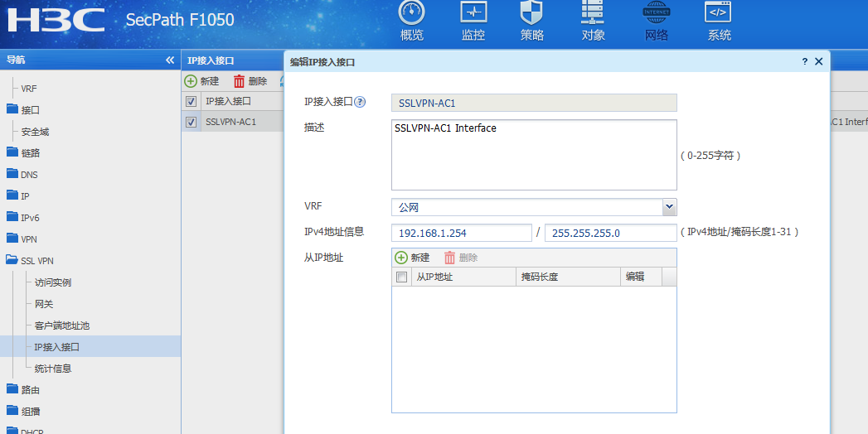Add a new 从IP地址 entry
Viewport: 868px width, 434px height.
click(412, 258)
